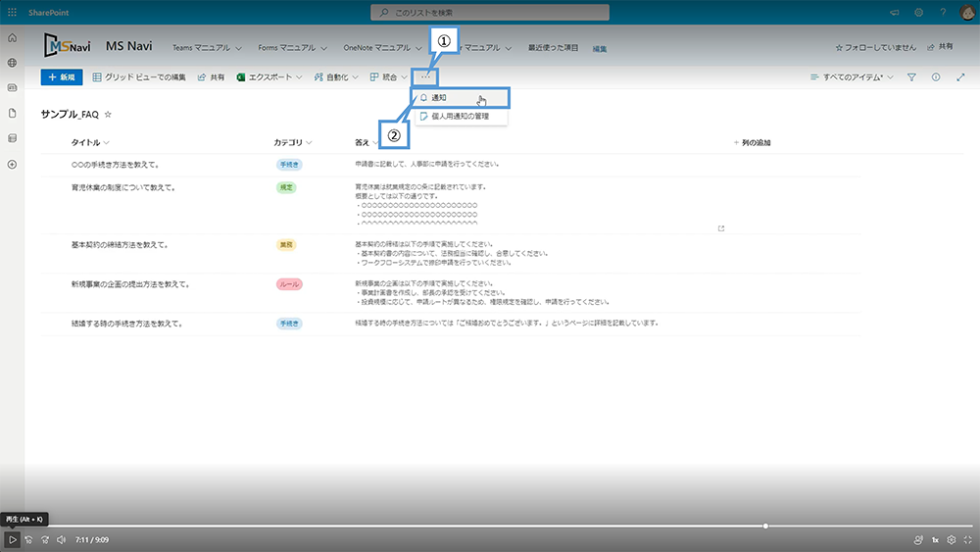
Task: Open the megaphone feedback icon
Action: coord(895,13)
